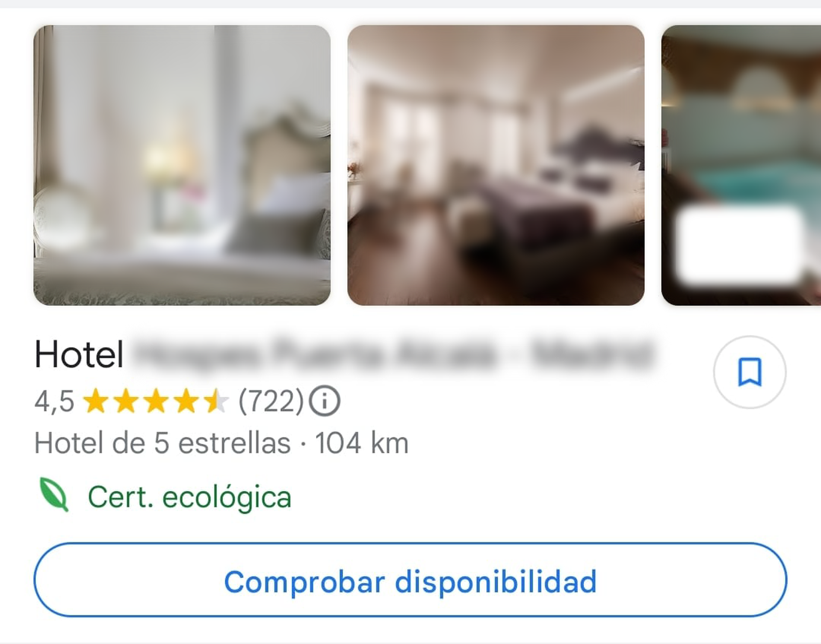Viewport: 821px width, 644px height.
Task: Click the Hotel de 5 estrellas text
Action: (x=162, y=443)
